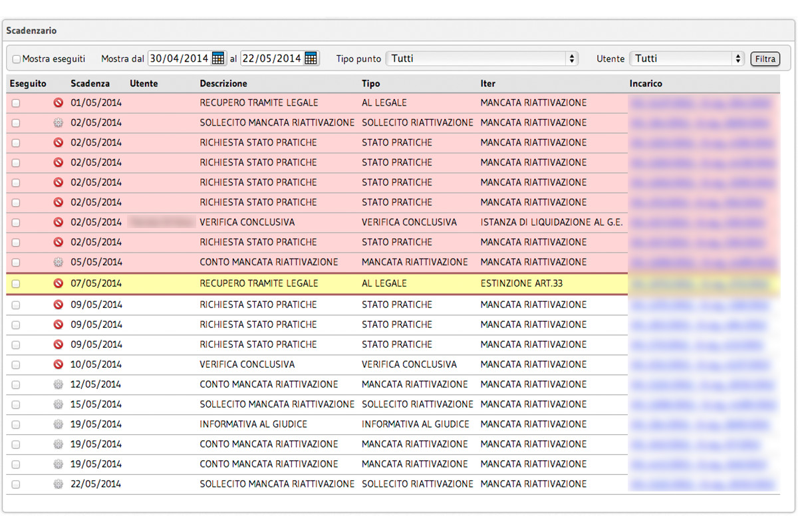Image resolution: width=798 pixels, height=532 pixels.
Task: Sort by the Eseguito column header
Action: [x=27, y=84]
